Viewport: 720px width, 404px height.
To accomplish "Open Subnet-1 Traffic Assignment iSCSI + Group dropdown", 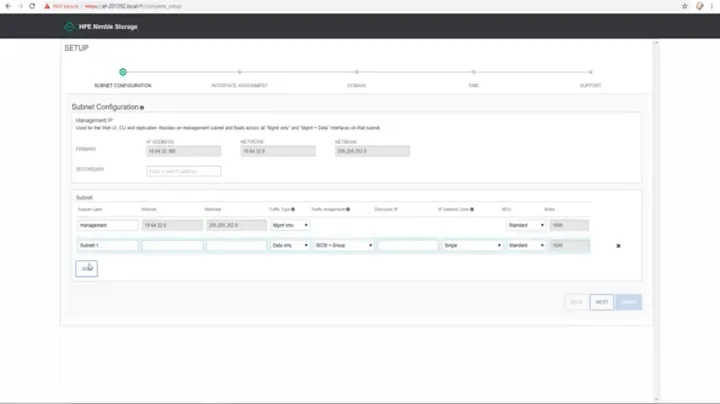I will (344, 245).
